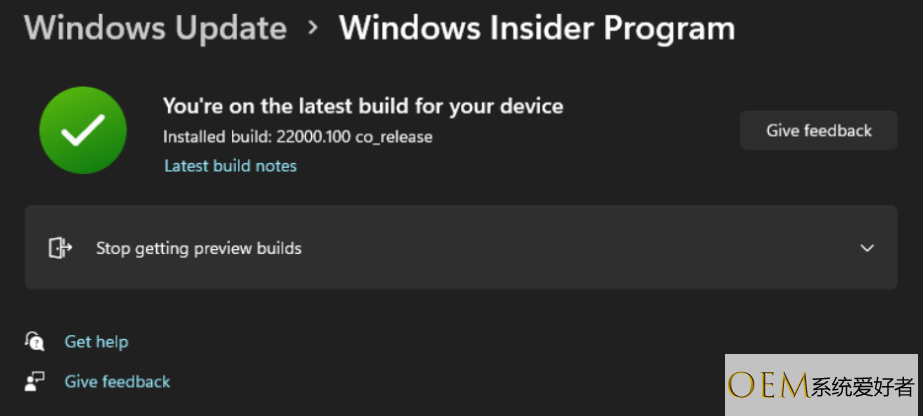Open the Latest build notes link
This screenshot has width=923, height=416.
[x=230, y=166]
